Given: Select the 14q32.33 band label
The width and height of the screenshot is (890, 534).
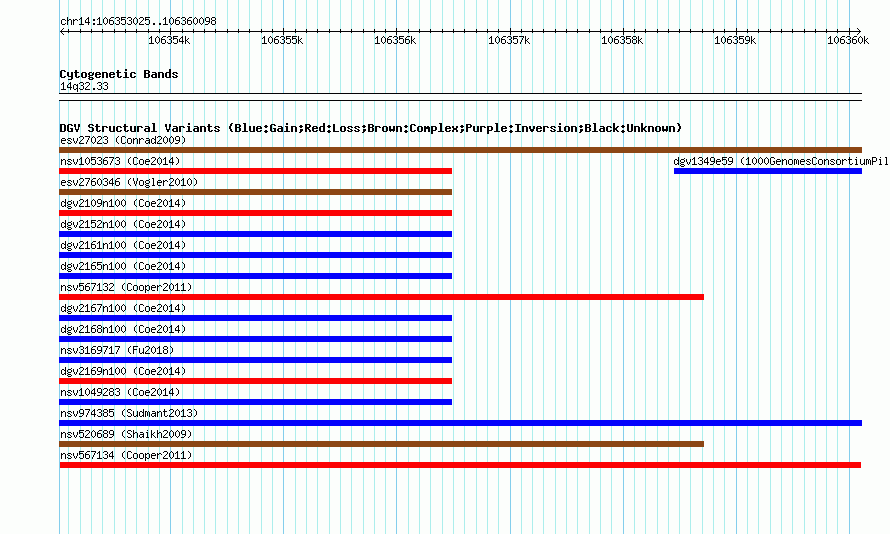Looking at the screenshot, I should click(84, 87).
